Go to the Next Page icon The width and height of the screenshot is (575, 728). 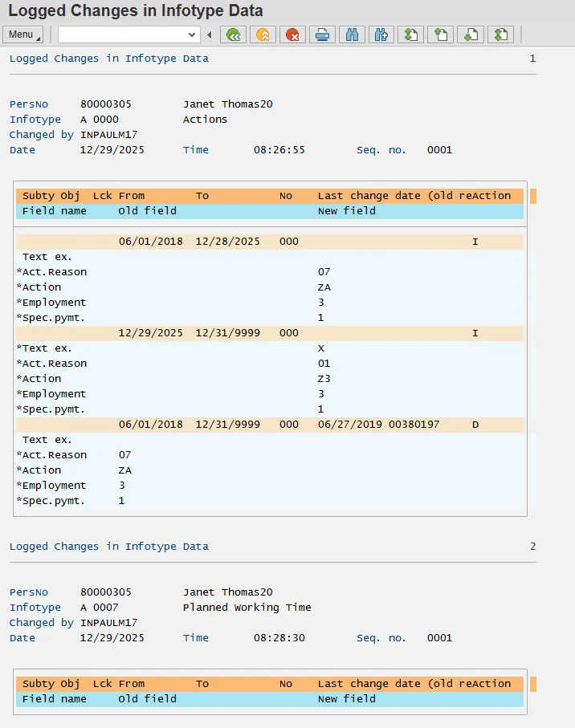click(471, 35)
